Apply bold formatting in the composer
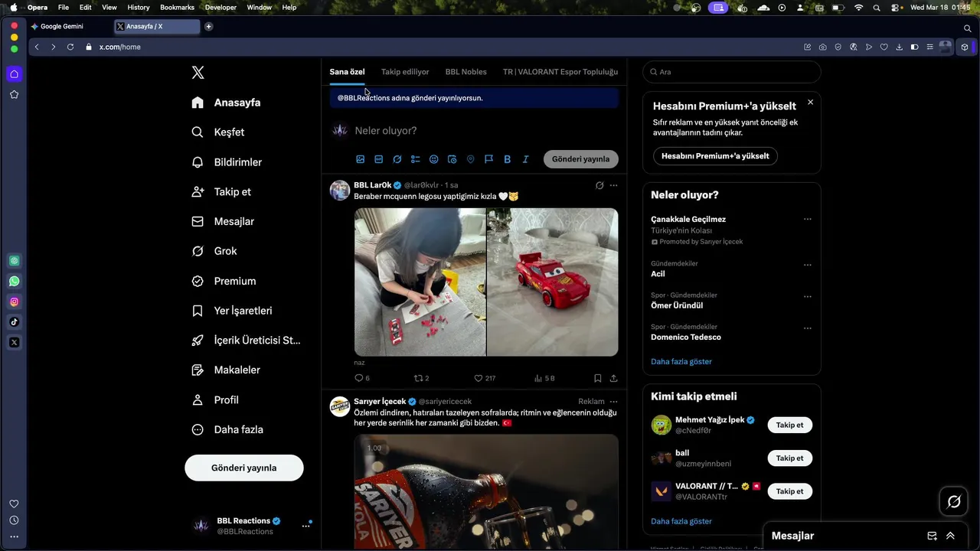 [x=507, y=159]
